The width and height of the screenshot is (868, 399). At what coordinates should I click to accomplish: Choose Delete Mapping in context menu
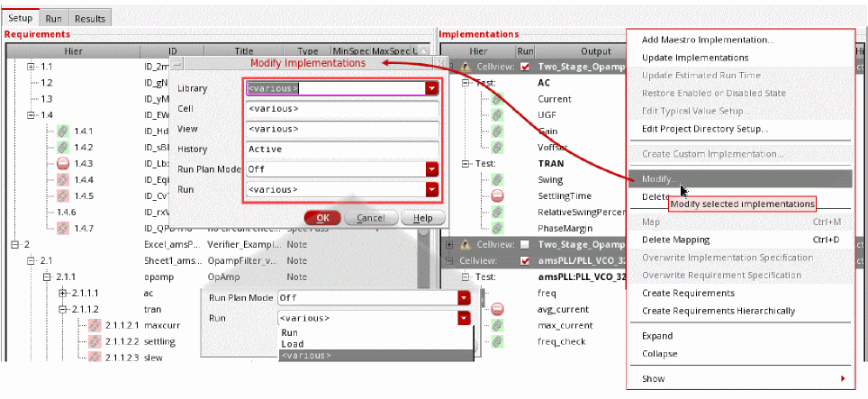pos(675,240)
